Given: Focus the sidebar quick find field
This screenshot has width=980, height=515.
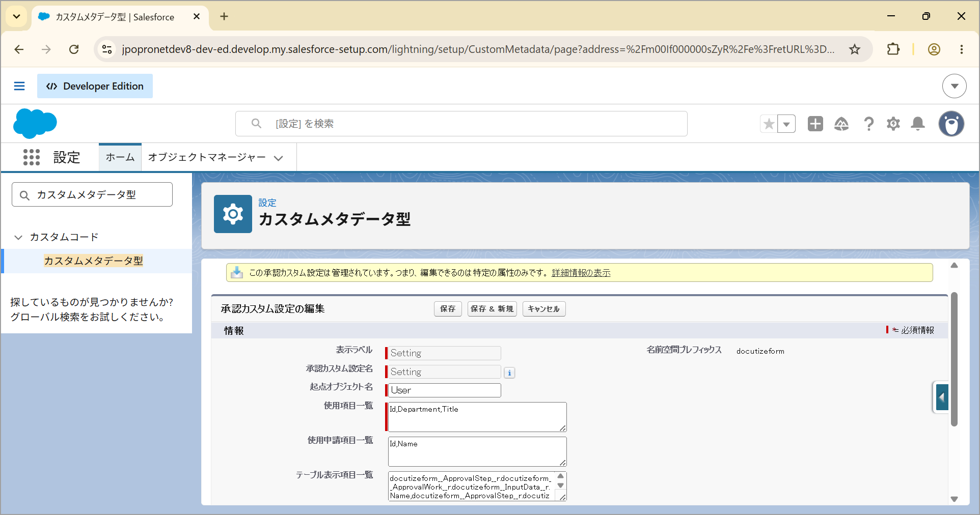Looking at the screenshot, I should pyautogui.click(x=92, y=194).
